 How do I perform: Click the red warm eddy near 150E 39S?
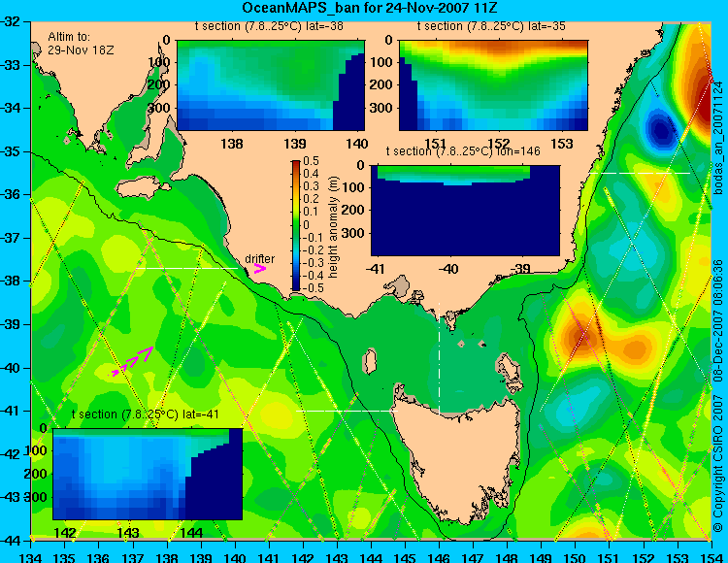[581, 336]
